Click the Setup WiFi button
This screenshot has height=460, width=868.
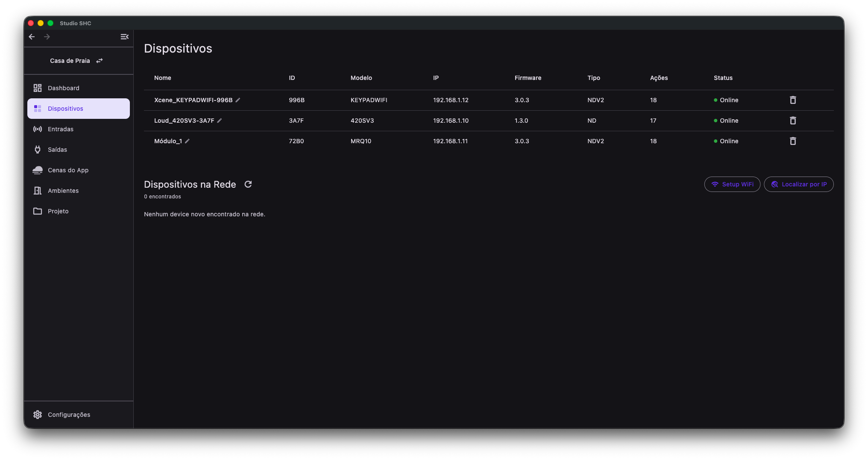point(732,184)
